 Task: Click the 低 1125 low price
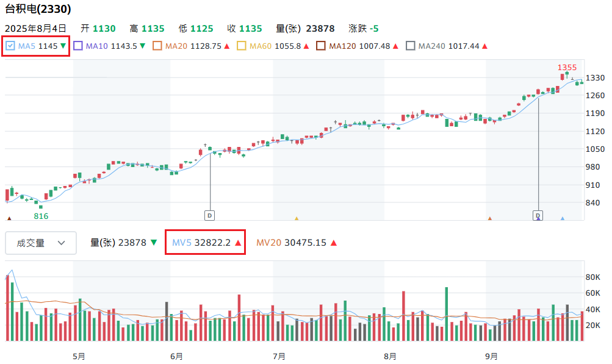[x=196, y=29]
